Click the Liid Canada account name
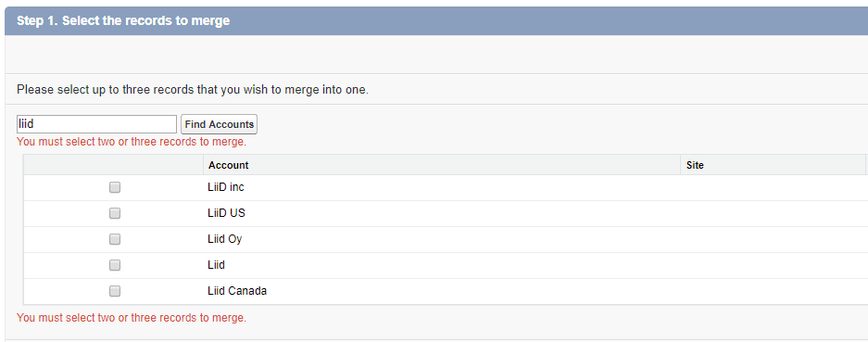 [237, 290]
